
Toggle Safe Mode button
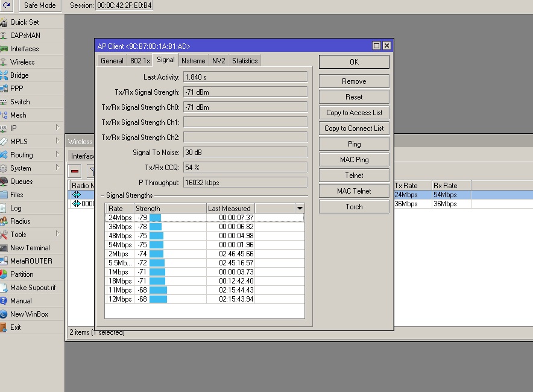click(x=40, y=5)
